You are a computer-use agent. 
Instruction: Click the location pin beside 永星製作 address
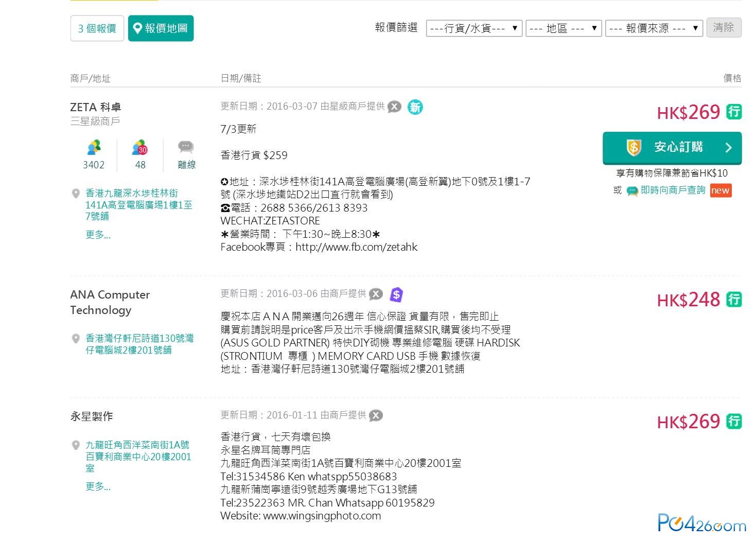[x=76, y=445]
